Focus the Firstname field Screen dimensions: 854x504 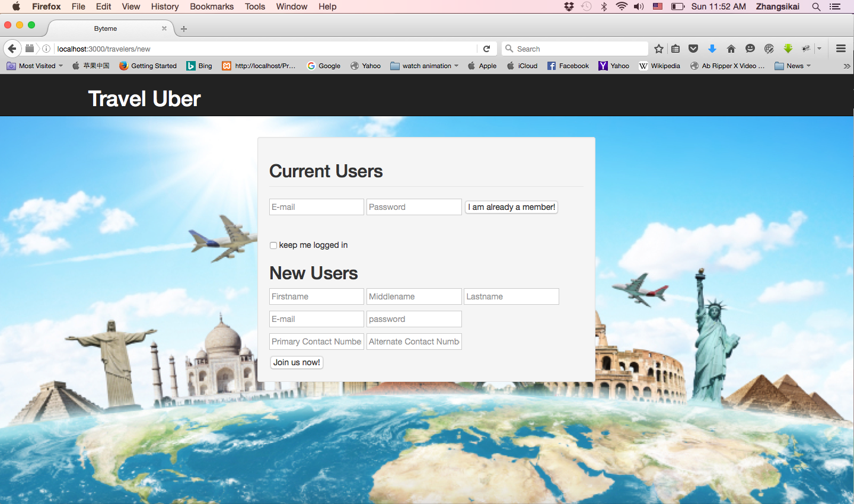[x=317, y=296]
